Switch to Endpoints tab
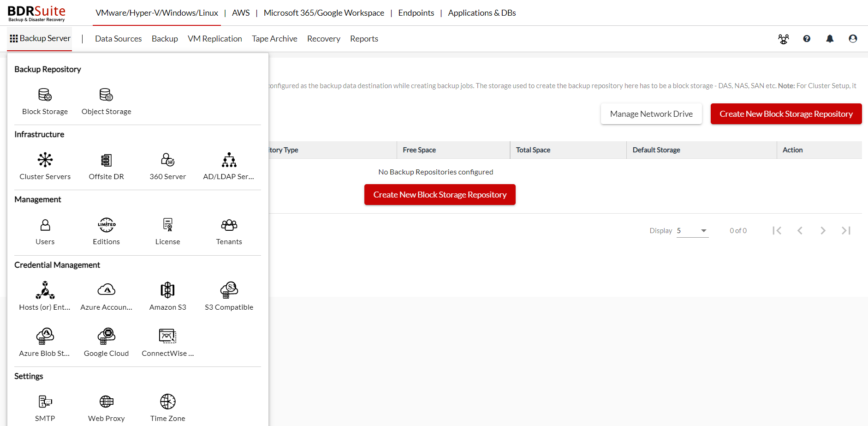The image size is (868, 426). [x=416, y=13]
